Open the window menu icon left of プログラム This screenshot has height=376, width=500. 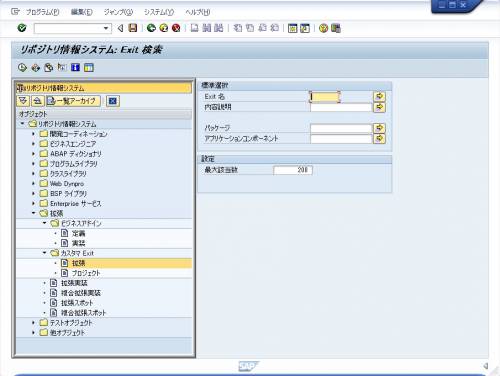point(15,12)
